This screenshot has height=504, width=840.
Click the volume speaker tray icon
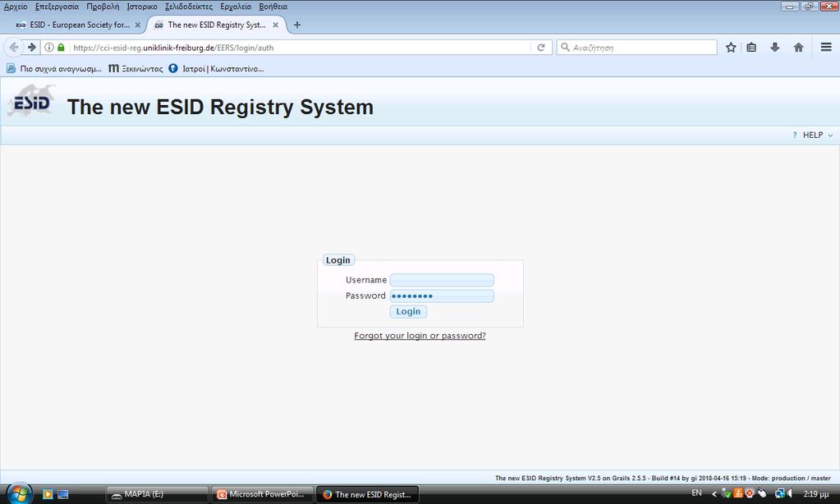[790, 493]
